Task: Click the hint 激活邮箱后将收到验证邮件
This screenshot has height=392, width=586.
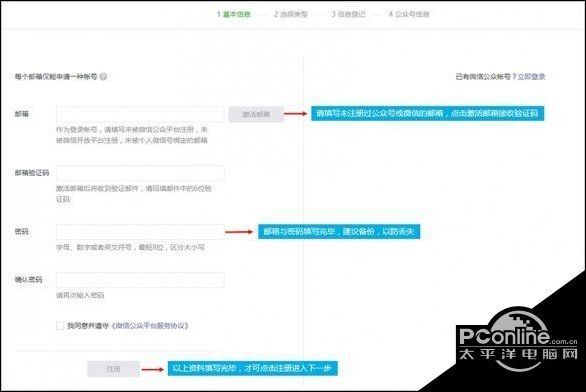Action: point(98,188)
